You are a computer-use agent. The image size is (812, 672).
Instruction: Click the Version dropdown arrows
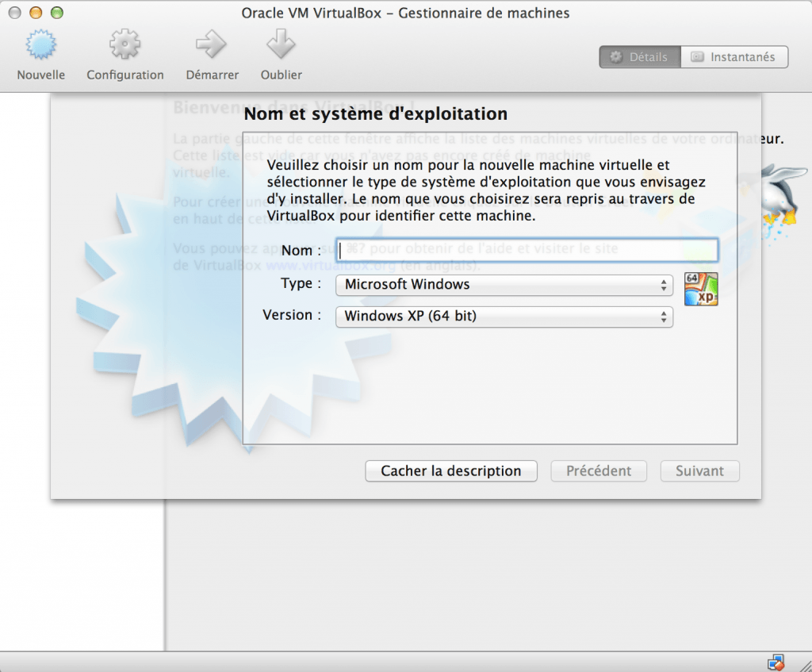[x=665, y=317]
